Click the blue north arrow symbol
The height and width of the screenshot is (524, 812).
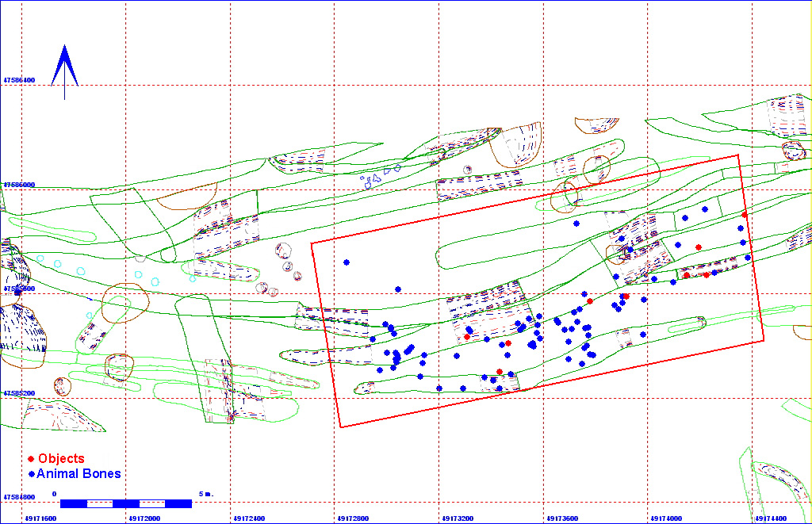click(65, 72)
